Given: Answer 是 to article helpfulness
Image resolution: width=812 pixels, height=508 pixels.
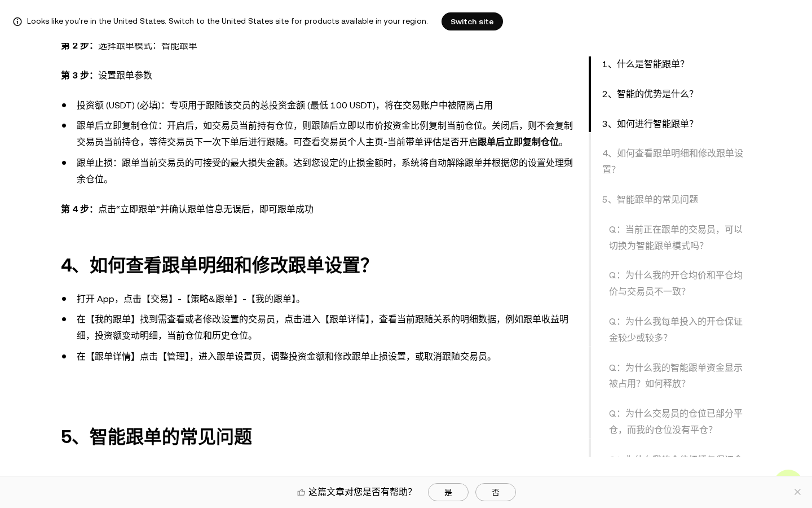Looking at the screenshot, I should point(448,492).
